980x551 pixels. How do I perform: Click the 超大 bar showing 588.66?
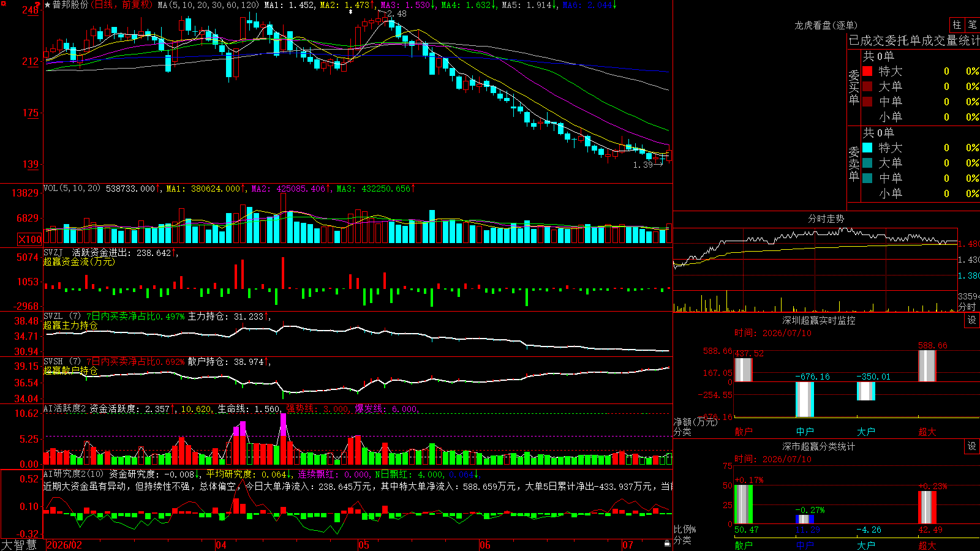coord(927,366)
